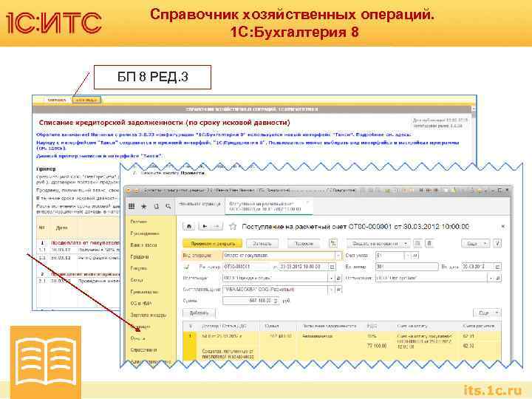Open the 'Создать на основании' dropdown
This screenshot has height=399, width=532.
pos(378,243)
